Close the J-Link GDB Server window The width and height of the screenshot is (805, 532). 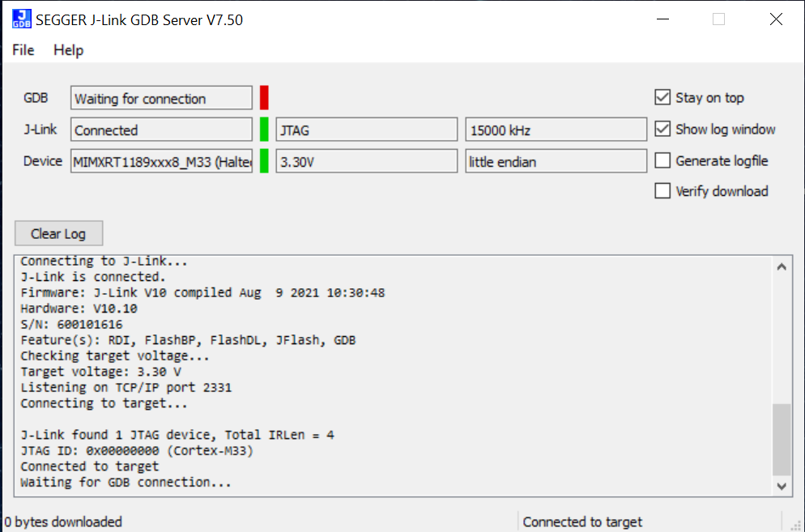tap(776, 19)
